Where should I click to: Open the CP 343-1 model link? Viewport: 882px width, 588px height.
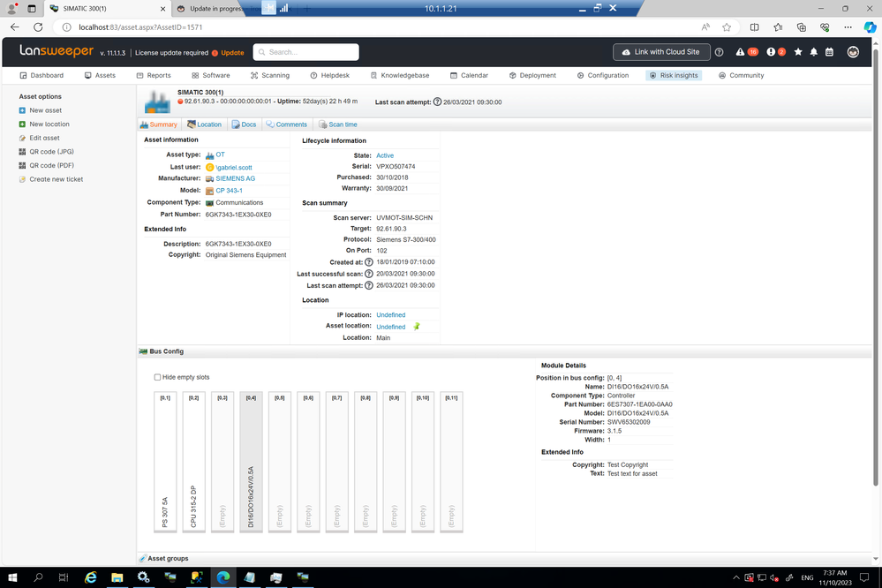click(x=229, y=191)
